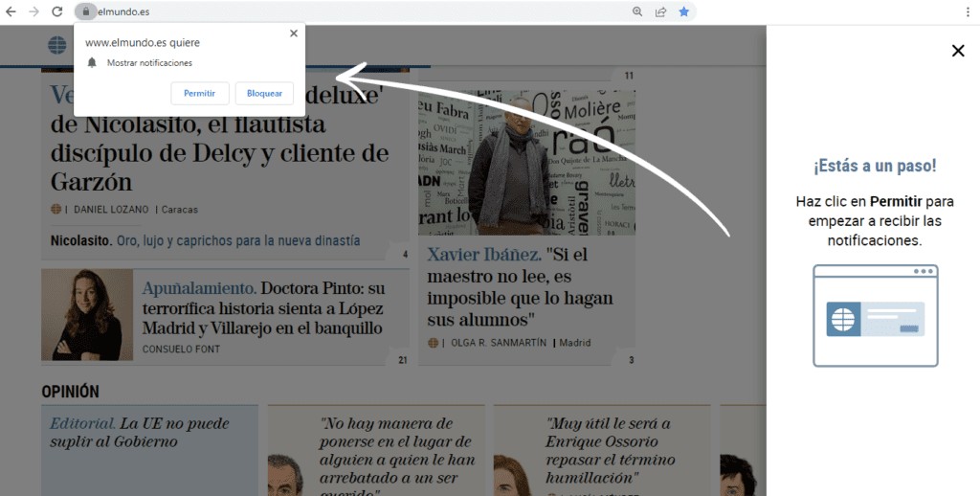980x496 pixels.
Task: Click 'Mostrar notificaciones' text in popup
Action: (x=149, y=62)
